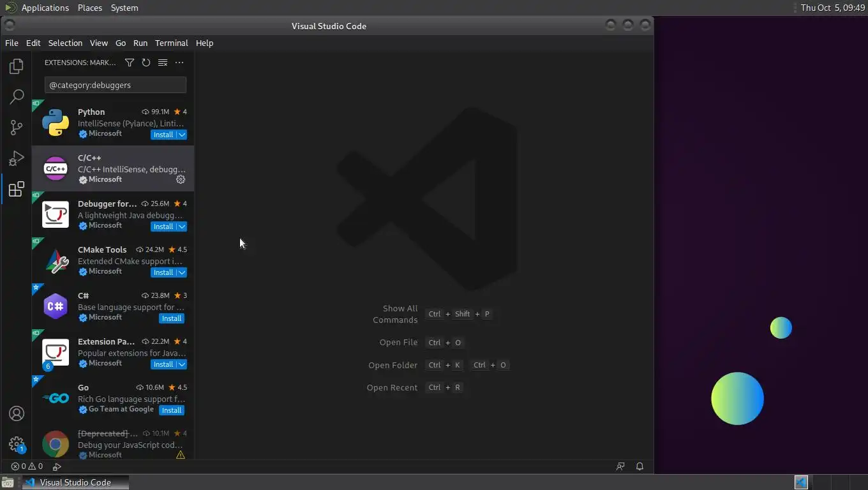
Task: Open the Run menu
Action: pyautogui.click(x=140, y=43)
